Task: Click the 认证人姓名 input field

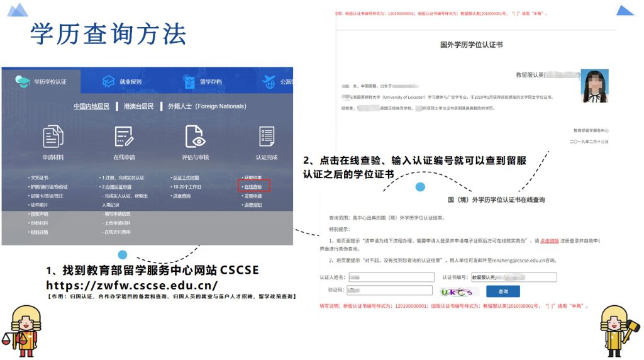Action: click(391, 278)
